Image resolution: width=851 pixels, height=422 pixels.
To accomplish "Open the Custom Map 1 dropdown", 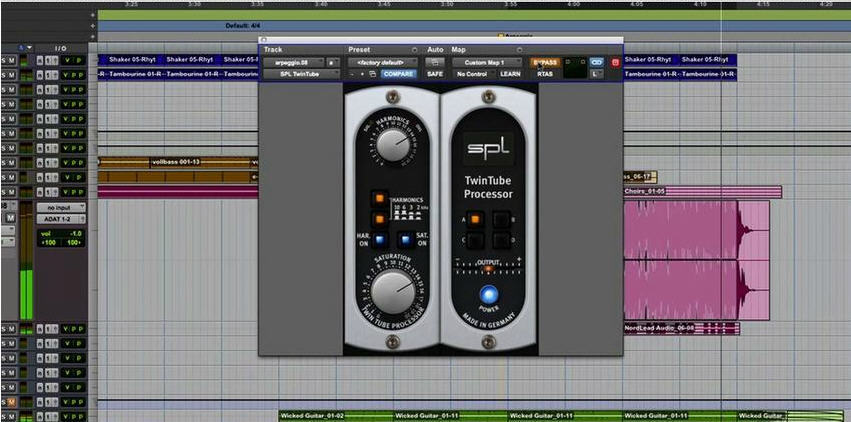I will [487, 62].
